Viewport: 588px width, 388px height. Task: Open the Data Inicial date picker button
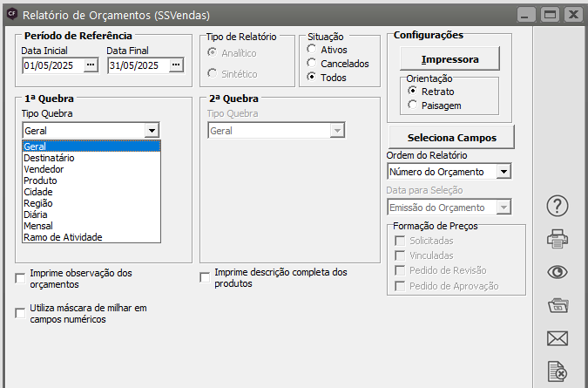[91, 65]
